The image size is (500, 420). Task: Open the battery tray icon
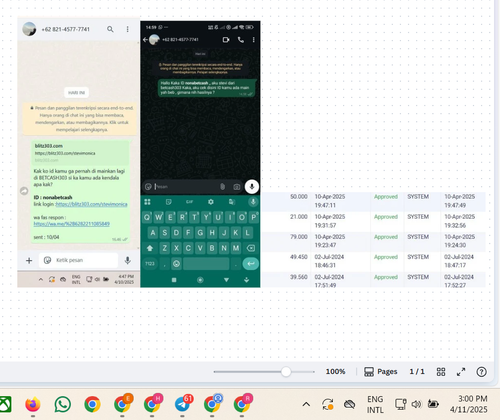click(x=433, y=404)
